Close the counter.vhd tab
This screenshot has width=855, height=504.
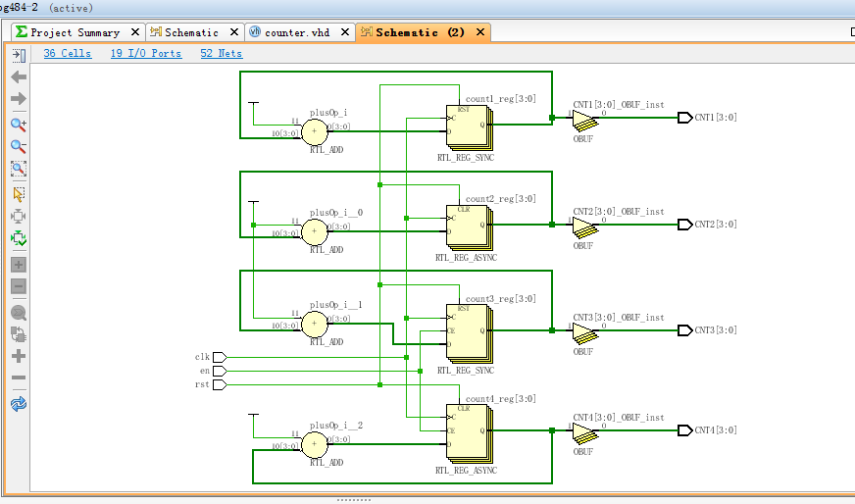click(344, 32)
